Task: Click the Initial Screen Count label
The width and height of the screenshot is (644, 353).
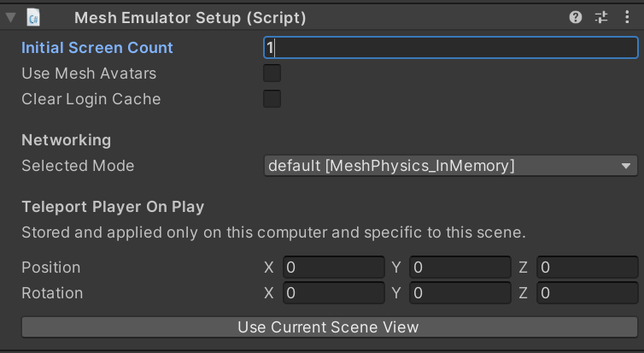Action: pyautogui.click(x=97, y=48)
